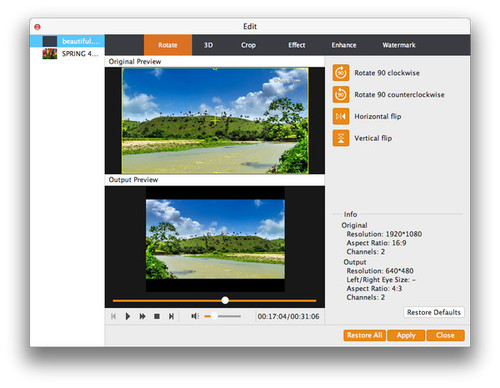Click the Restore Defaults button

point(434,312)
